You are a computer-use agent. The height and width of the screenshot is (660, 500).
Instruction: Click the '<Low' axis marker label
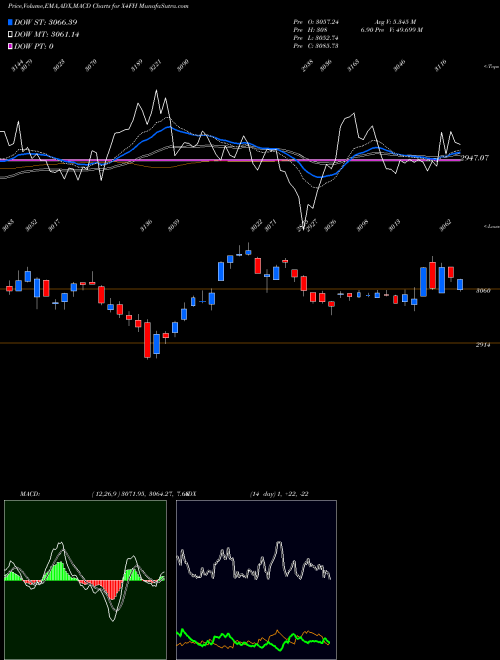491,226
